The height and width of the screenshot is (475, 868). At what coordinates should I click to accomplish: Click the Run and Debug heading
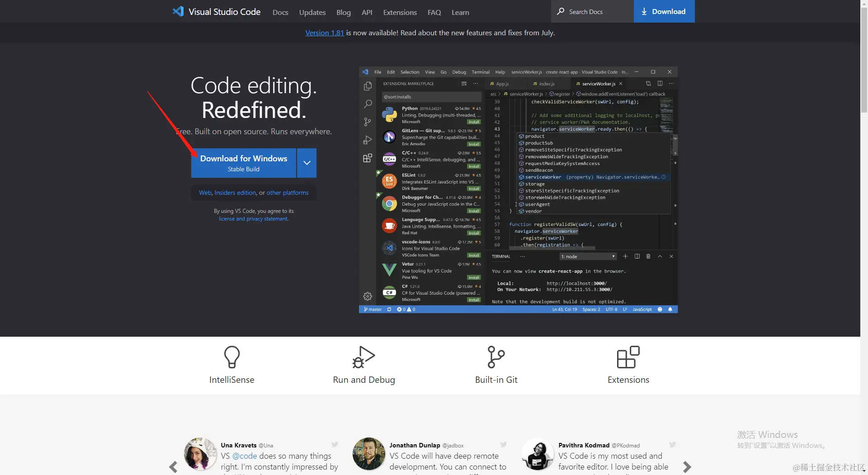(x=364, y=380)
